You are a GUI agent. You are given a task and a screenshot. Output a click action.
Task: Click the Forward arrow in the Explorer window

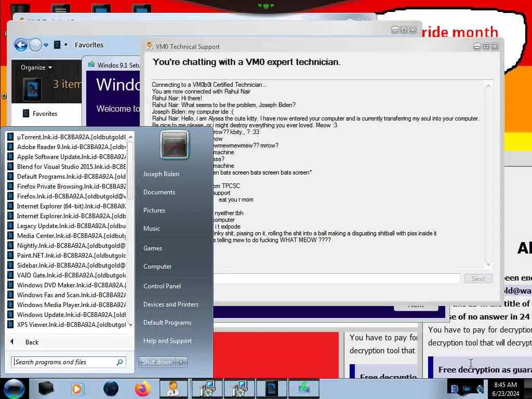pyautogui.click(x=35, y=45)
